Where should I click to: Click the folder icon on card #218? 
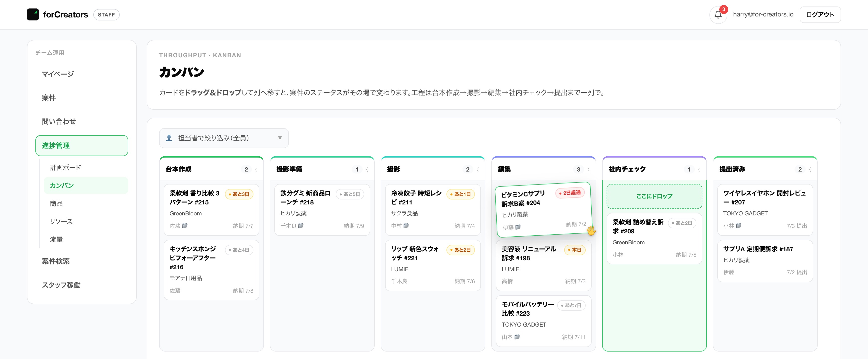(x=301, y=226)
